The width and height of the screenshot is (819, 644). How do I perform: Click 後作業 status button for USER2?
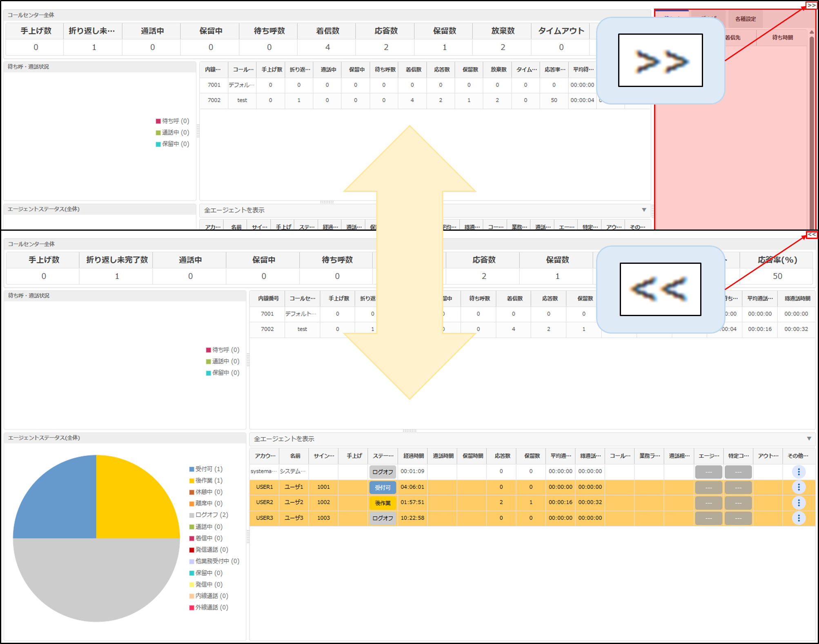383,503
